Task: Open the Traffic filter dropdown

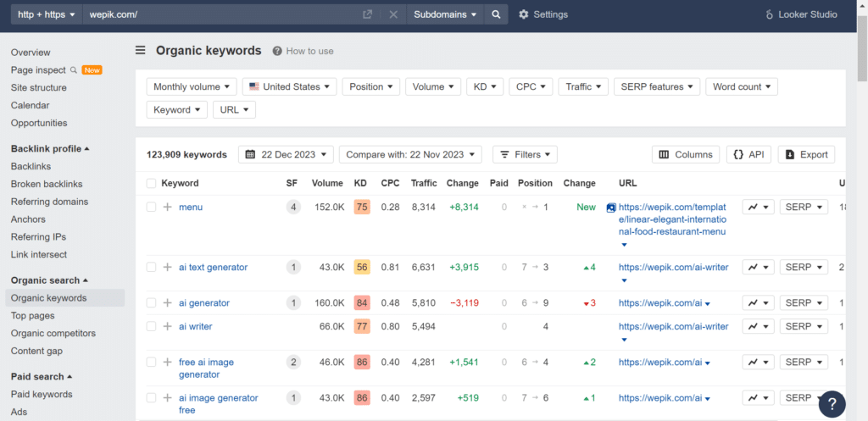Action: 583,87
